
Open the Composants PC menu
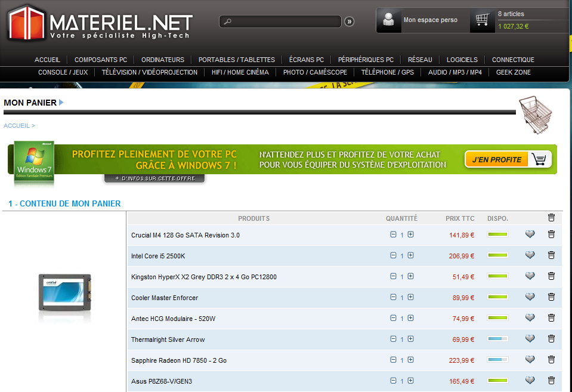[x=101, y=60]
